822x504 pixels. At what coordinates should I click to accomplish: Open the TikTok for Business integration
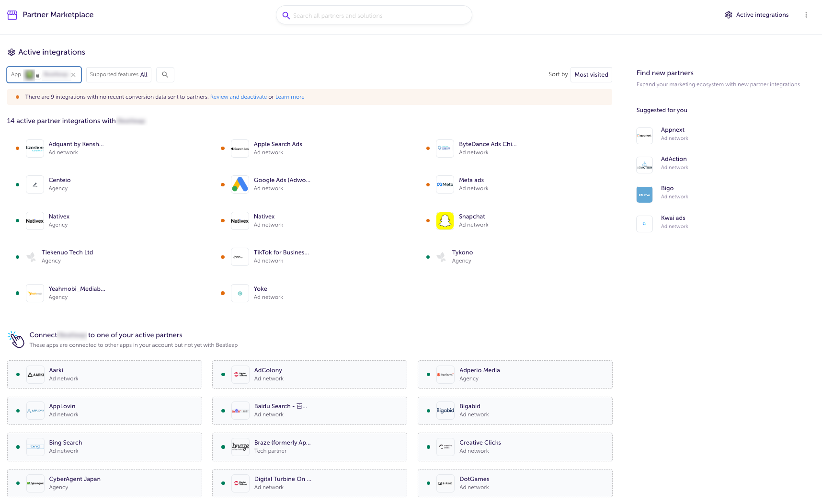pyautogui.click(x=281, y=256)
